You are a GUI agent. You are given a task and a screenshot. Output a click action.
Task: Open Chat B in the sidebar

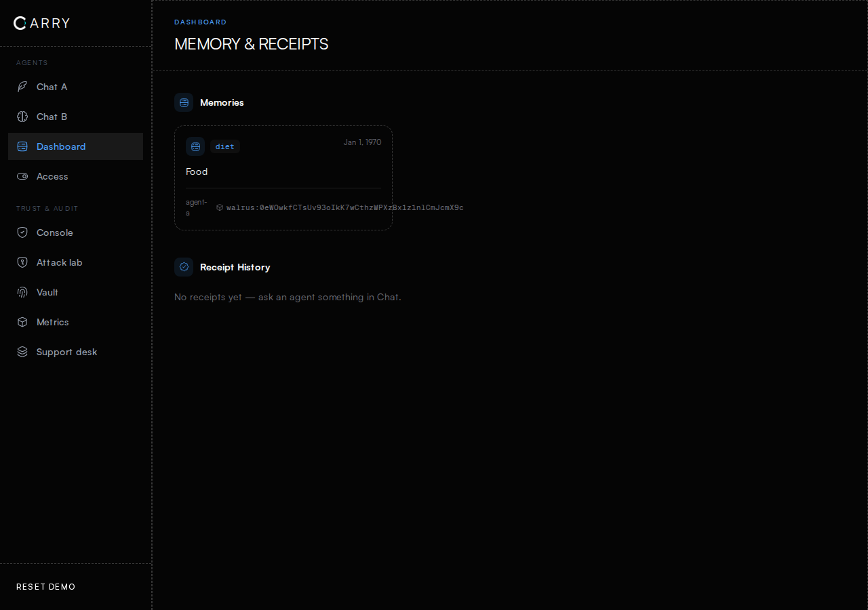click(x=75, y=117)
